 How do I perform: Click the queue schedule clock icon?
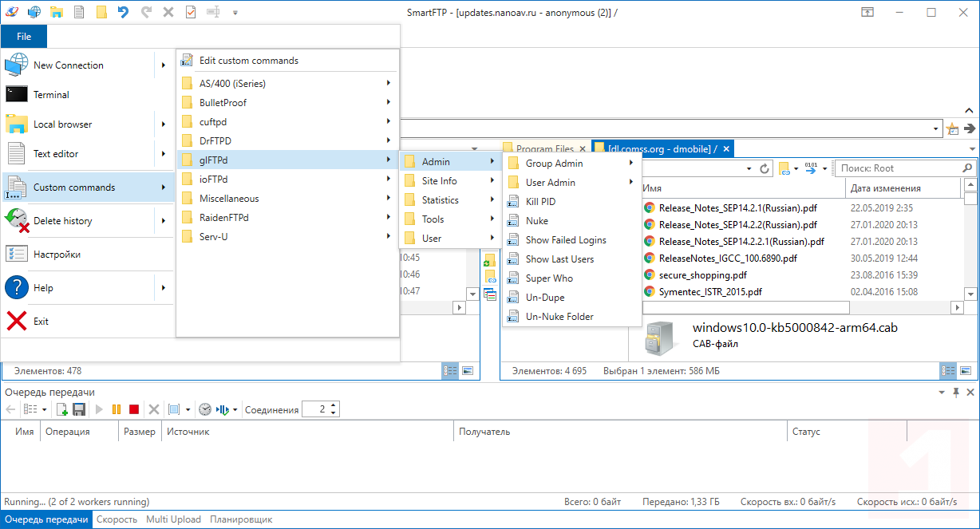coord(205,409)
